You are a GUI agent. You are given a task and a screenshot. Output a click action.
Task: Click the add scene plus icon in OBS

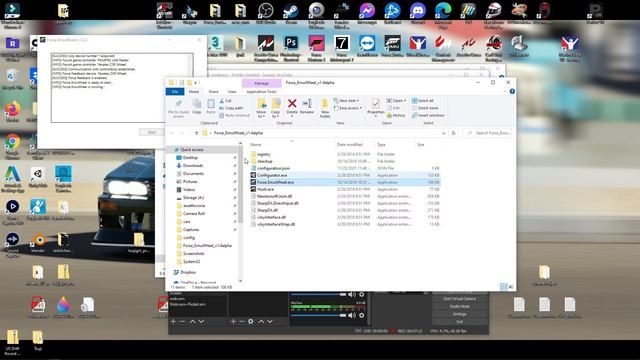[173, 322]
